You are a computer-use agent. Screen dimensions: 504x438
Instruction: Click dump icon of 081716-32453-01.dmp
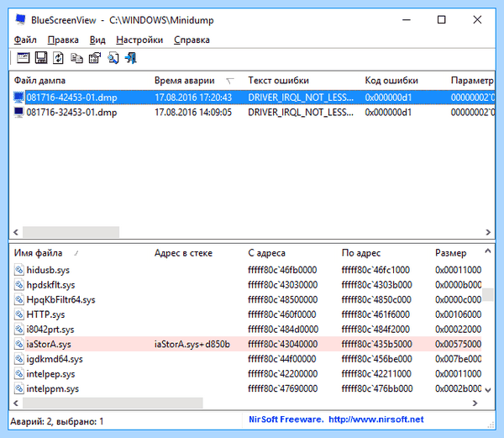tap(19, 113)
